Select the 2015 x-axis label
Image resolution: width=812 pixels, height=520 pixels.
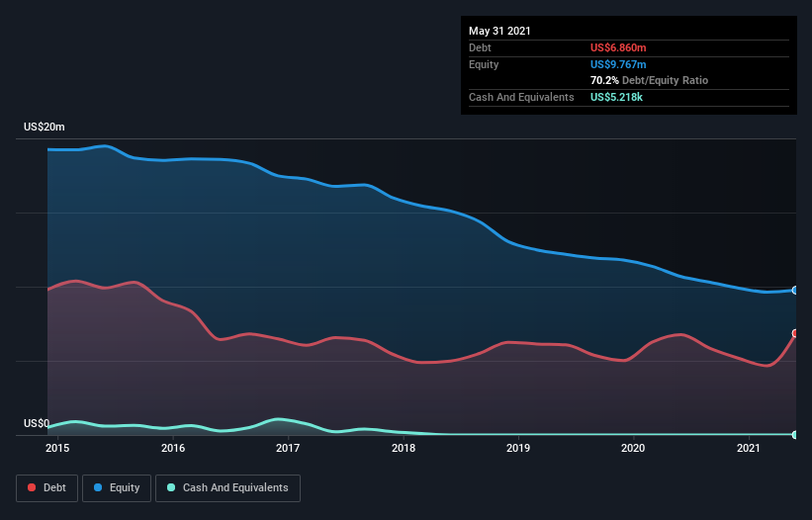pyautogui.click(x=57, y=448)
